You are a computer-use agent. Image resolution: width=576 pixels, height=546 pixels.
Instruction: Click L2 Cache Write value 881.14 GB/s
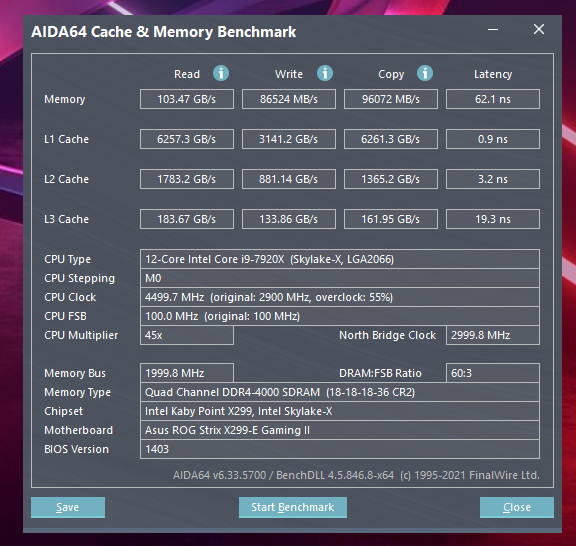(x=289, y=179)
